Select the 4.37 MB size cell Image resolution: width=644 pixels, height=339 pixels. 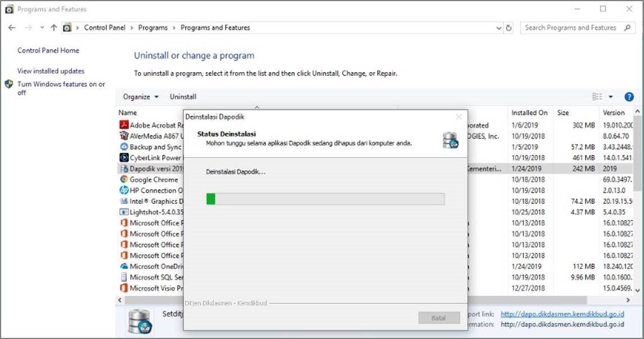click(582, 212)
